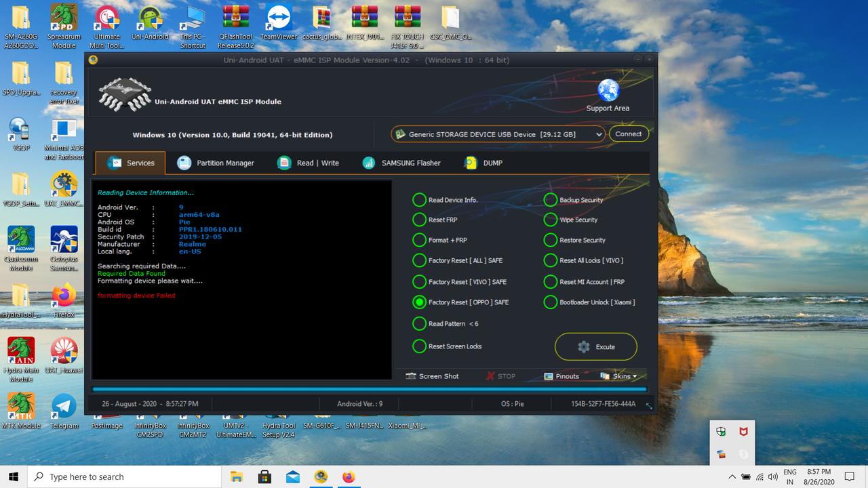Select the Wipe Security option
Viewport: 868px width, 488px height.
point(571,220)
